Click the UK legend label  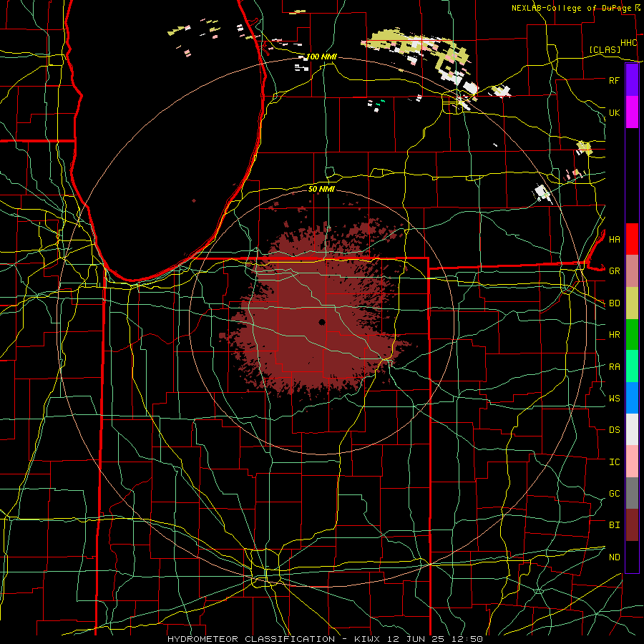[614, 112]
